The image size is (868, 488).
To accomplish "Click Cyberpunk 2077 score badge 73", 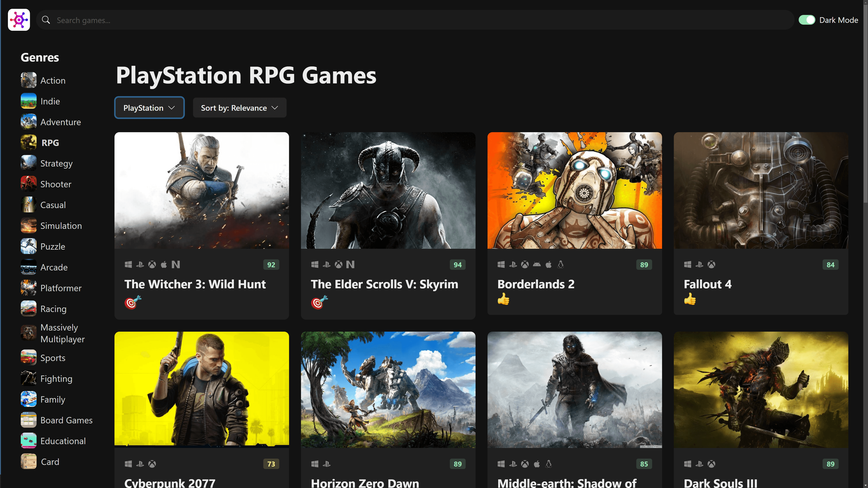I will pyautogui.click(x=271, y=464).
